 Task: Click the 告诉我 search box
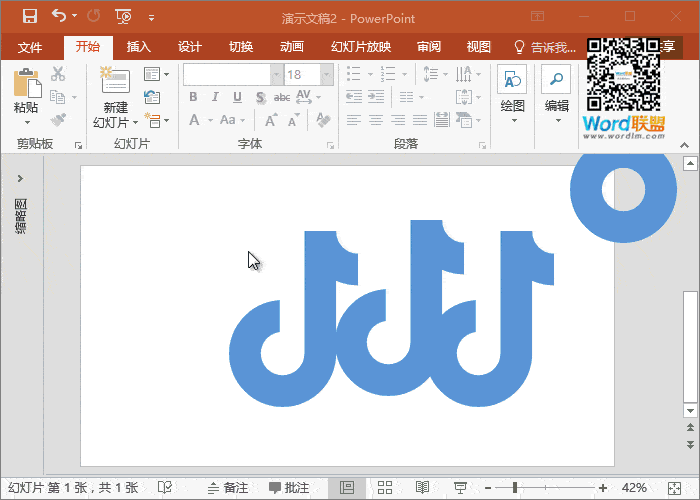pyautogui.click(x=545, y=47)
